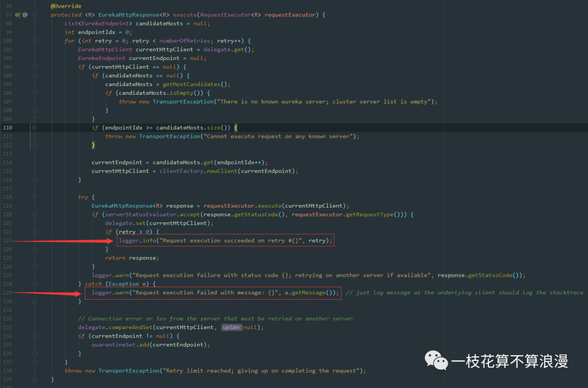Viewport: 588px width, 388px height.
Task: Click EurekaEndpoint currentEndpoint = null on line 102
Action: point(142,58)
